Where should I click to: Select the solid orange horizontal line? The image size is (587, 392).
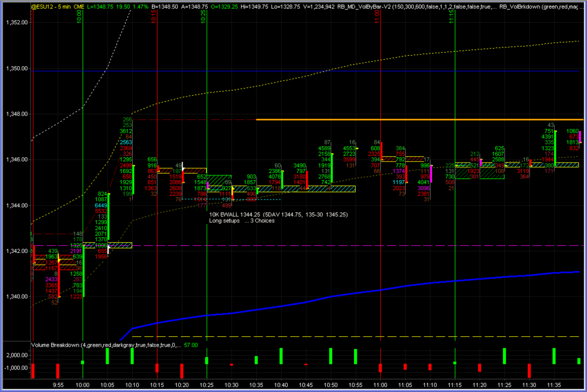pyautogui.click(x=419, y=120)
